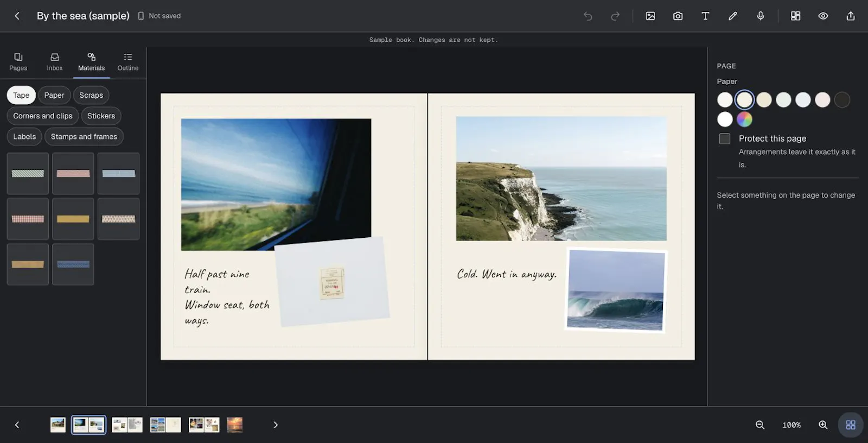The height and width of the screenshot is (443, 868).
Task: Select the white cliffs photo
Action: 561,179
